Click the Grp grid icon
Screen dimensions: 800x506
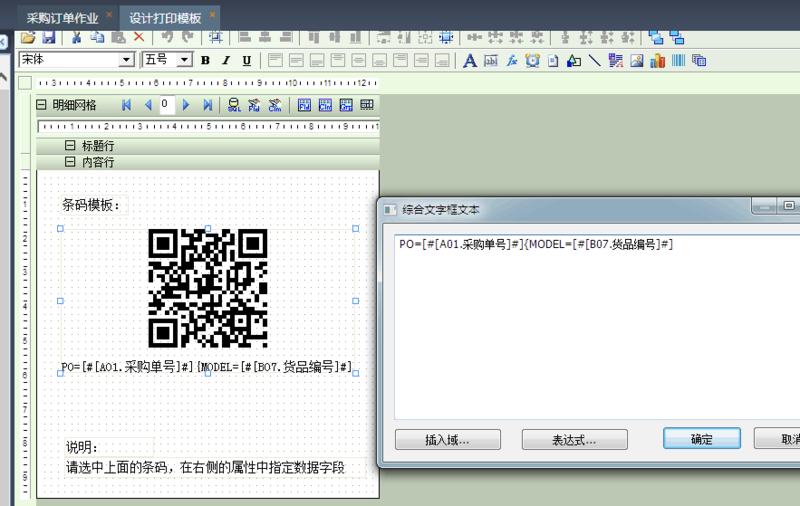click(346, 105)
